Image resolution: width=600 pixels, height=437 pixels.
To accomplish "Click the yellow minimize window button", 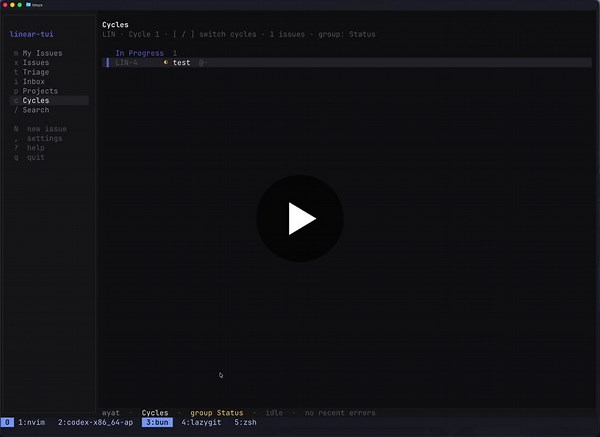I will 12,5.
